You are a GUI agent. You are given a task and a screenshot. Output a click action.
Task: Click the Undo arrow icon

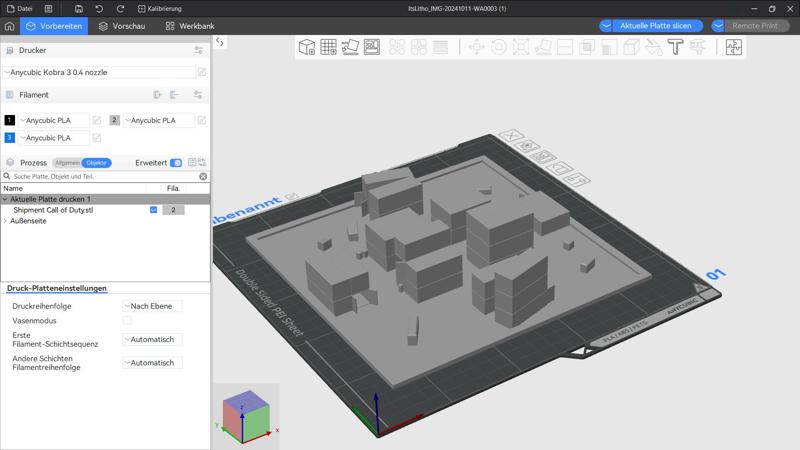click(x=99, y=9)
